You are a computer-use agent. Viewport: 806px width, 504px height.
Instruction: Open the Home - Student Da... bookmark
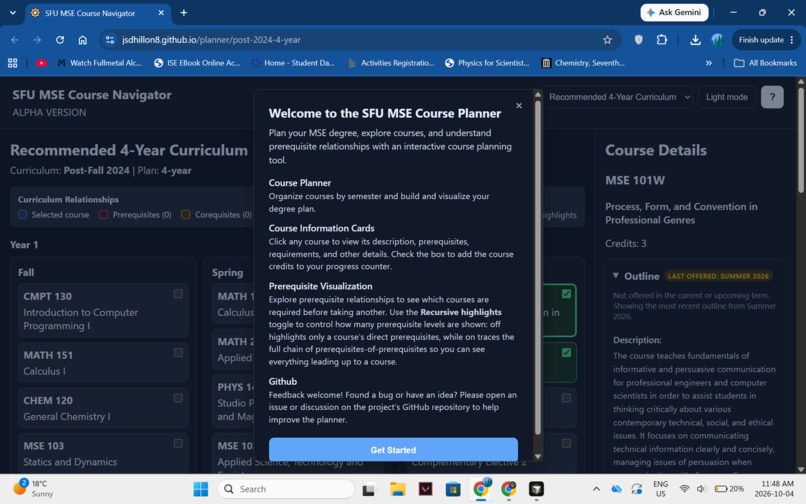tap(293, 63)
